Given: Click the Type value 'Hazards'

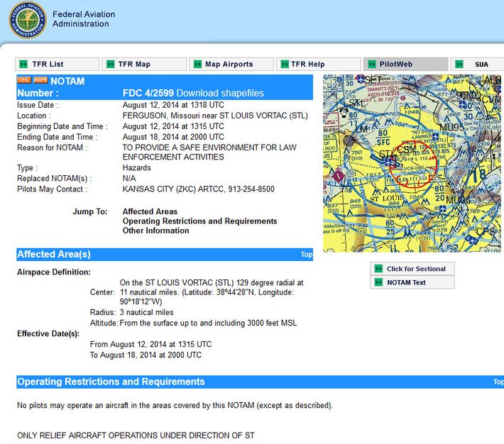Looking at the screenshot, I should (136, 167).
